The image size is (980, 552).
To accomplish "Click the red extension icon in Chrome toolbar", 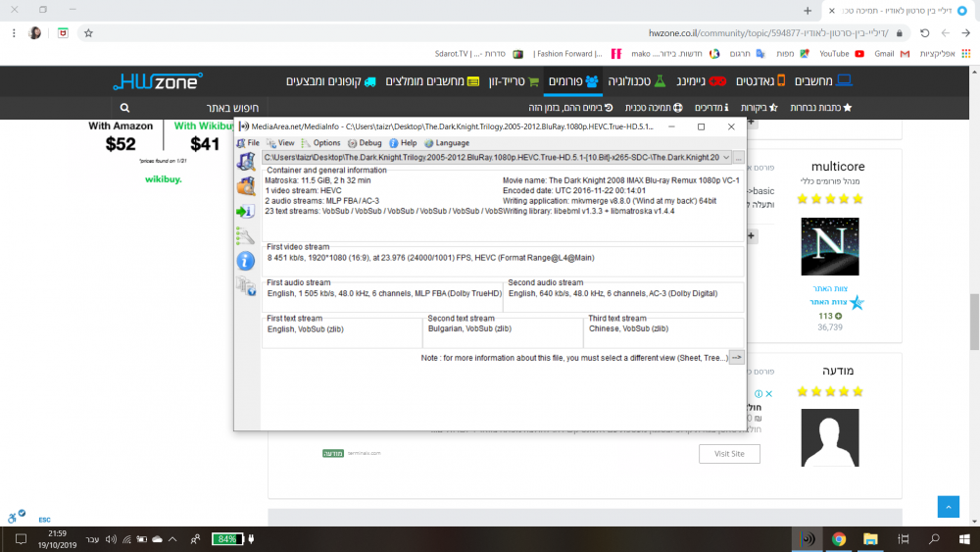I will pyautogui.click(x=63, y=33).
